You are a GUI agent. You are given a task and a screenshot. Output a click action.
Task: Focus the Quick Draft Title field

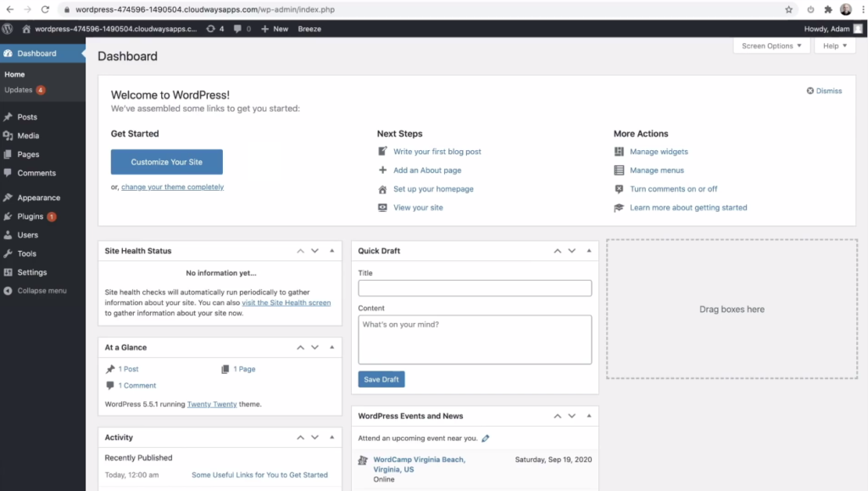pyautogui.click(x=475, y=287)
